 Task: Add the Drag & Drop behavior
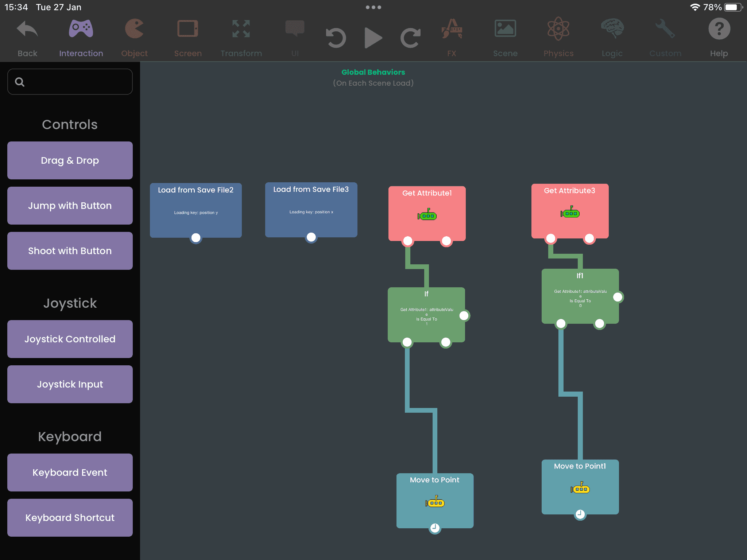pos(70,160)
